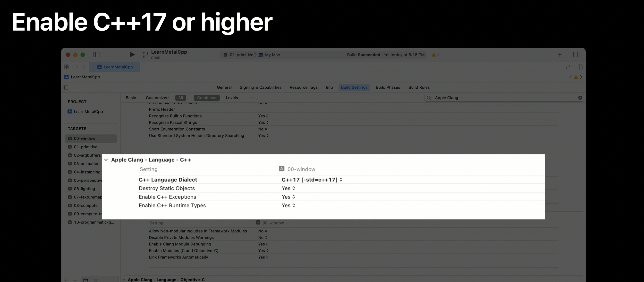Change Enable C++ Exceptions value
Image resolution: width=644 pixels, height=282 pixels.
point(288,197)
